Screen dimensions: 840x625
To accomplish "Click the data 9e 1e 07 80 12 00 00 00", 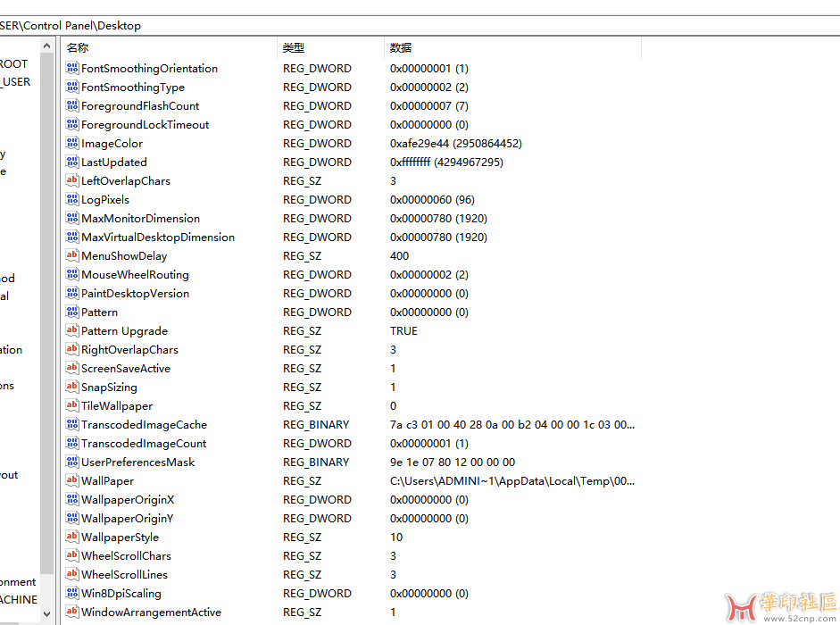I will [x=453, y=462].
